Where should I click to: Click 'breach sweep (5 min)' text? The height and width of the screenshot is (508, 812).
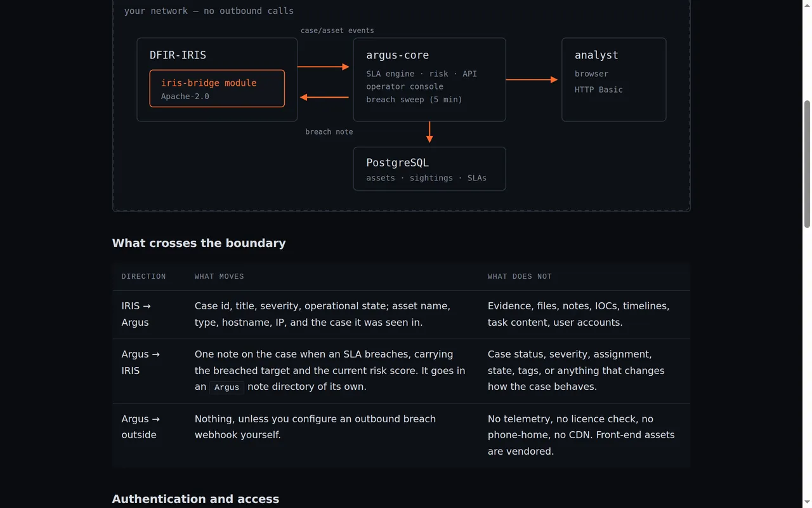[414, 100]
